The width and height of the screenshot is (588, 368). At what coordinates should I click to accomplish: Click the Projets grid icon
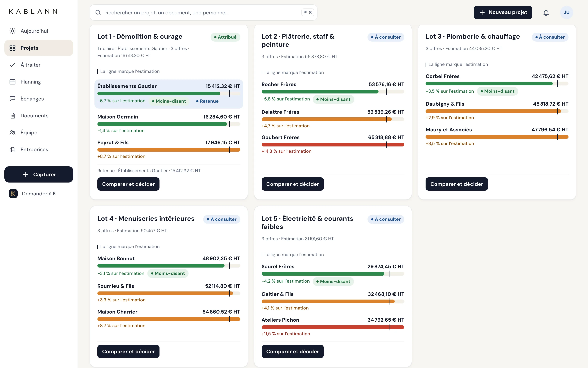tap(12, 48)
